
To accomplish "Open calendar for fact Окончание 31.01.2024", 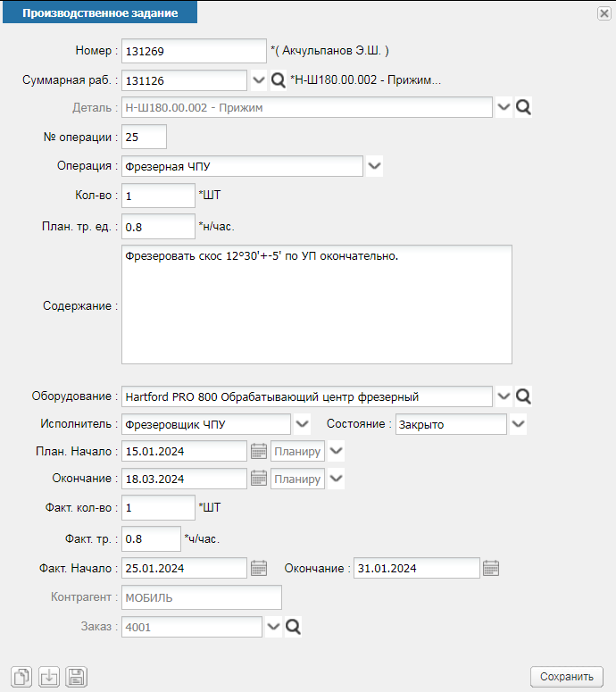I will 491,568.
